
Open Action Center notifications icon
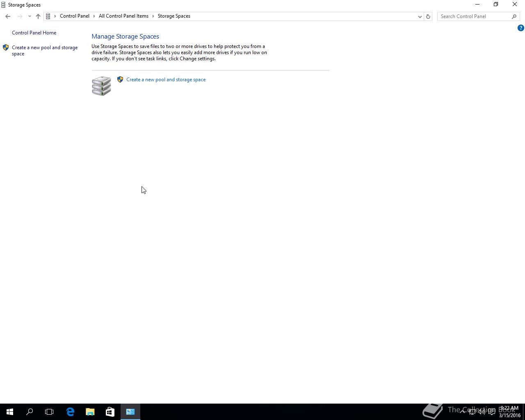click(492, 412)
